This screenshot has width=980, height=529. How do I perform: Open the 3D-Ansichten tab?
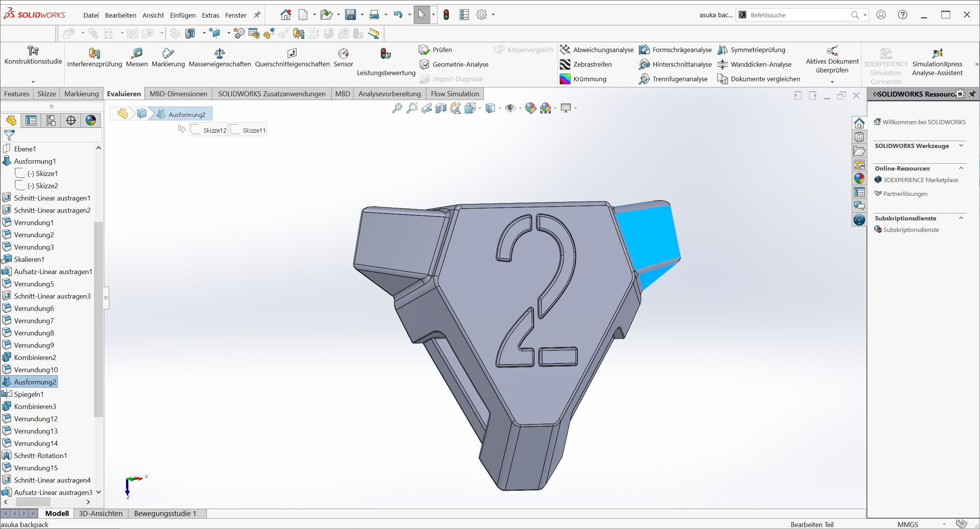100,513
